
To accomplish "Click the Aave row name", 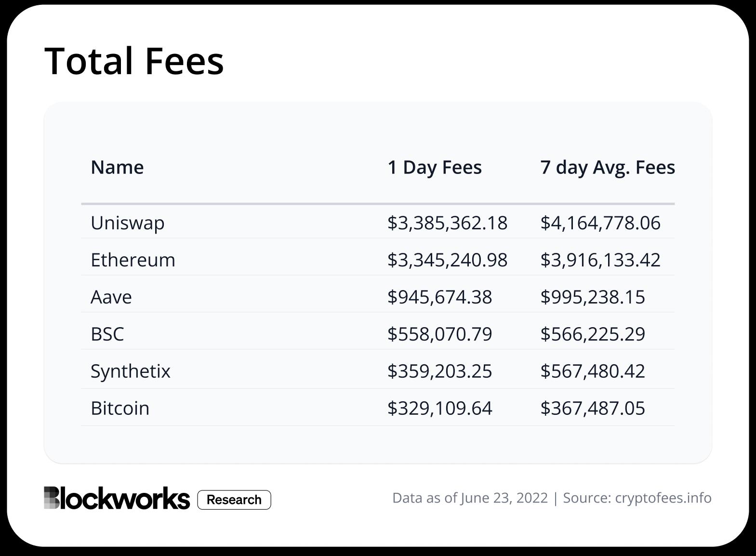I will click(111, 297).
